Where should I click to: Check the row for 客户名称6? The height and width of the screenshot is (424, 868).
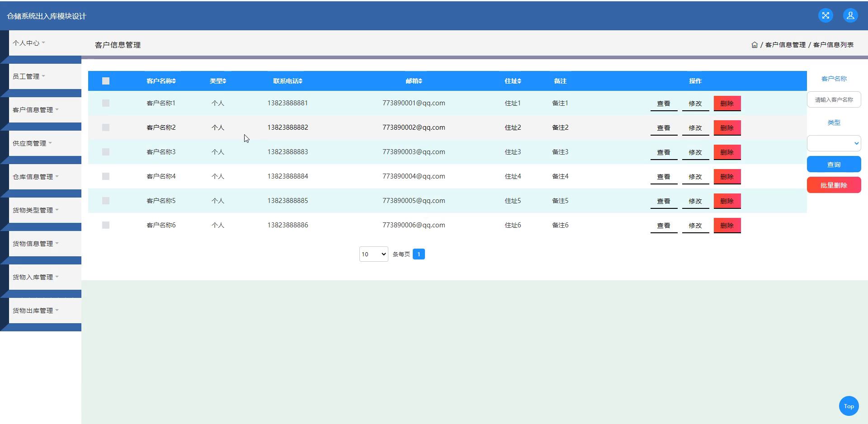click(106, 225)
